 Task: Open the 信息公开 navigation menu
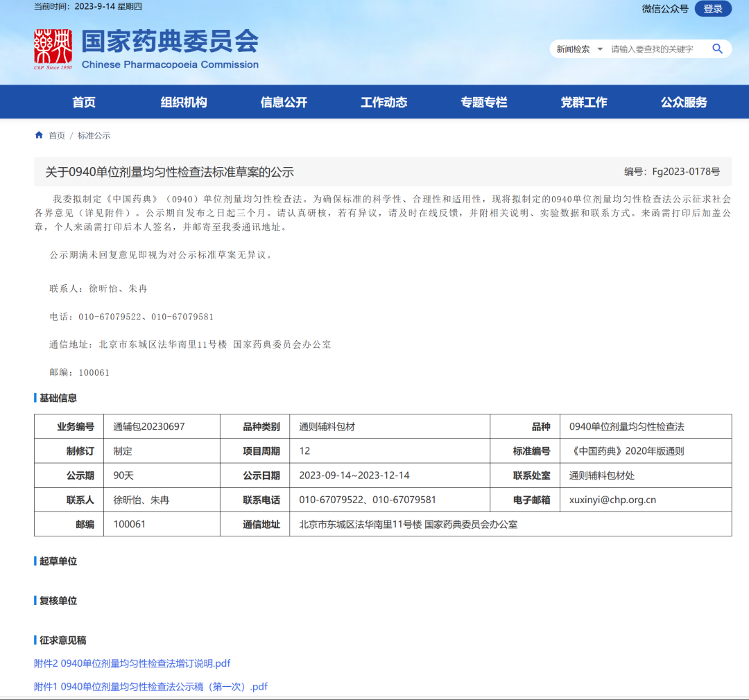(x=284, y=102)
